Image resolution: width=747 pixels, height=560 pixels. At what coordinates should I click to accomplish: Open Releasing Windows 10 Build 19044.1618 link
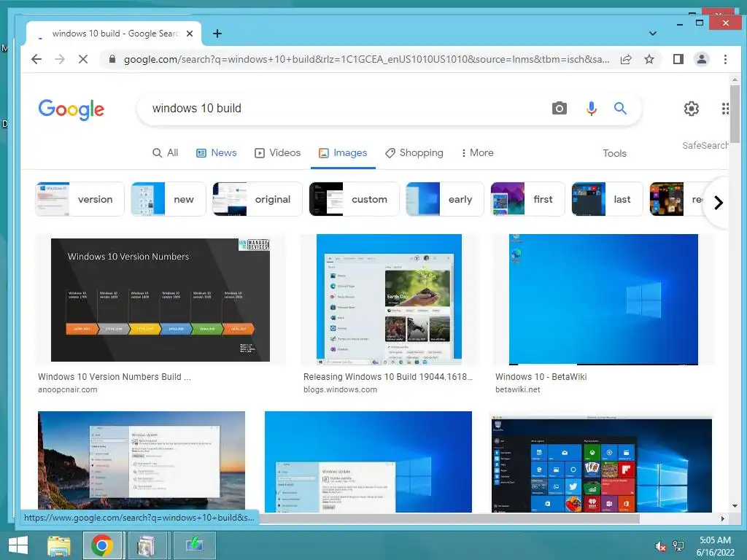(x=388, y=377)
